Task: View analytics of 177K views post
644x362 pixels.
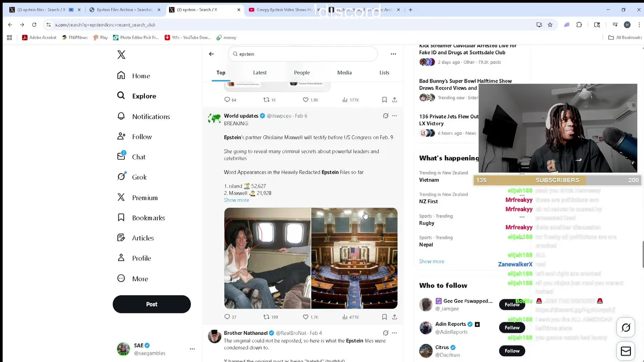Action: coord(351,100)
